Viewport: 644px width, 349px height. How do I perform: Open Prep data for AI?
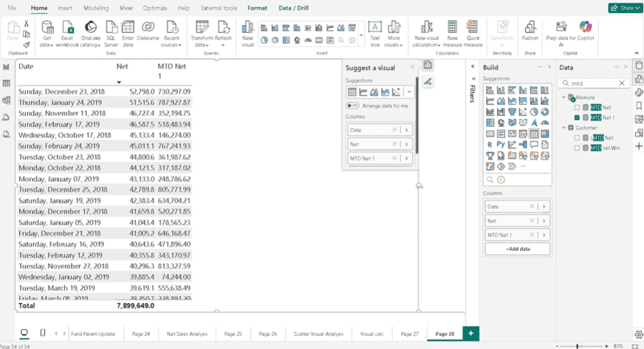pyautogui.click(x=561, y=34)
